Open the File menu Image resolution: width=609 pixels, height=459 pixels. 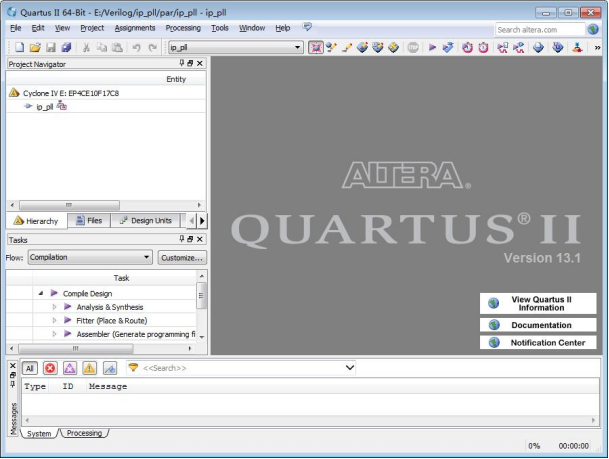tap(16, 28)
